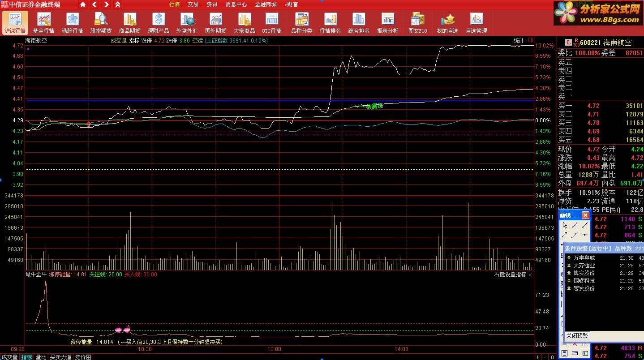The width and height of the screenshot is (644, 360).
Task: Open 大宗商品 bulk commodities
Action: pos(244,23)
